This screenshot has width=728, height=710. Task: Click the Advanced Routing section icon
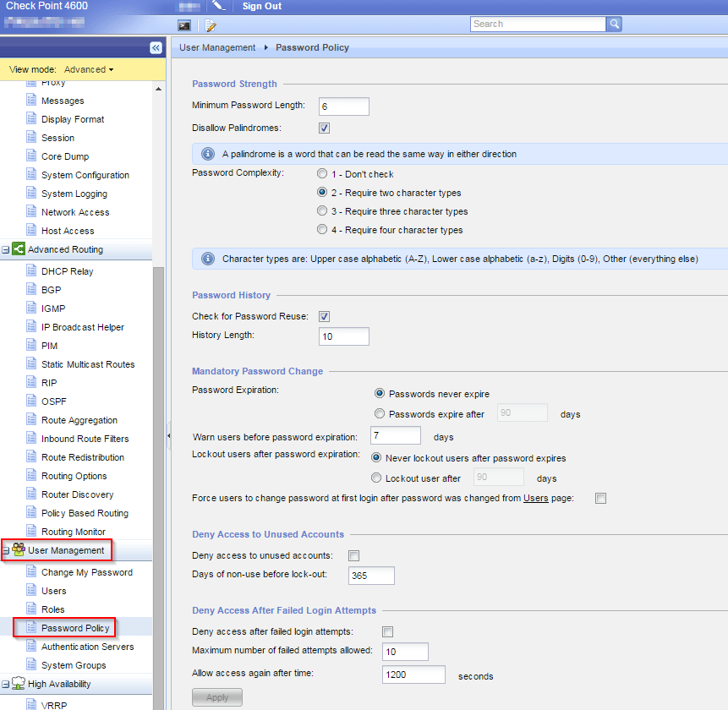tap(19, 249)
